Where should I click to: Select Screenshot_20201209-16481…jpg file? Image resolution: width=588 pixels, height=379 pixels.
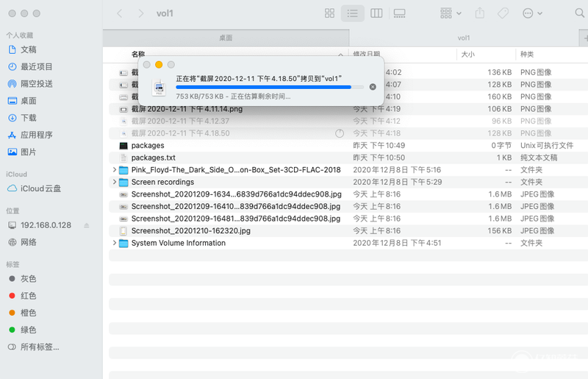click(x=236, y=219)
